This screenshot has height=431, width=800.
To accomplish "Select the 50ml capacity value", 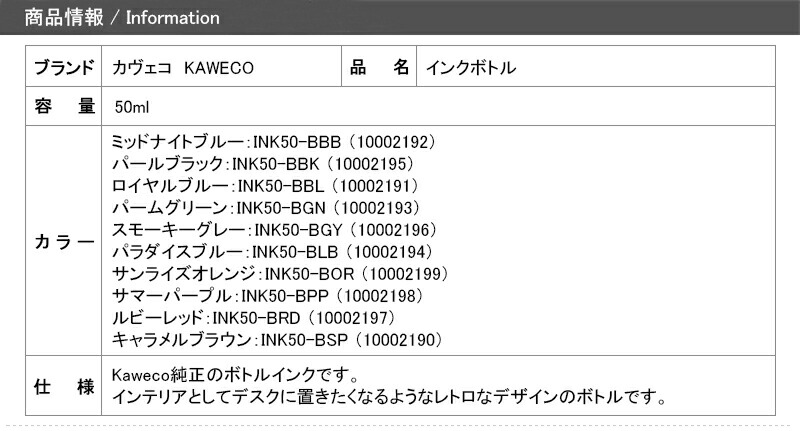I will [132, 107].
